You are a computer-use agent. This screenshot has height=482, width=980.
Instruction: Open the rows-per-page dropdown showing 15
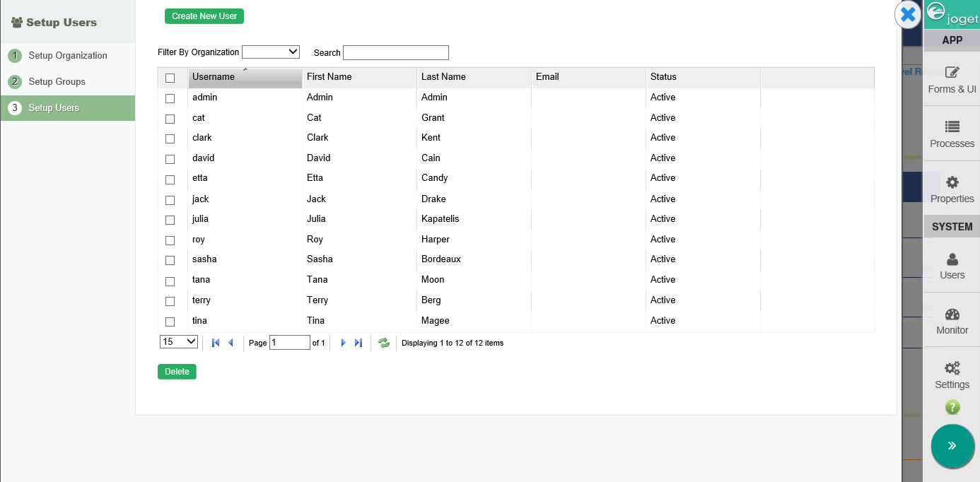click(179, 342)
